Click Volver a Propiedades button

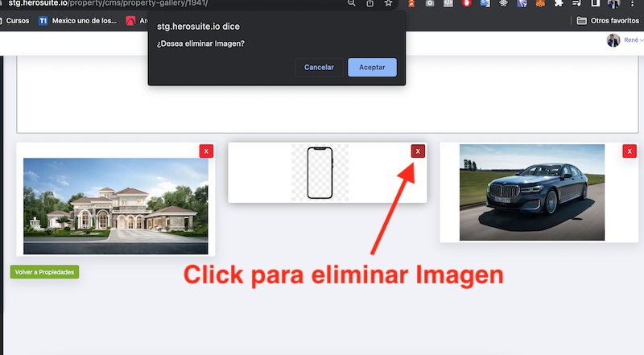point(44,272)
